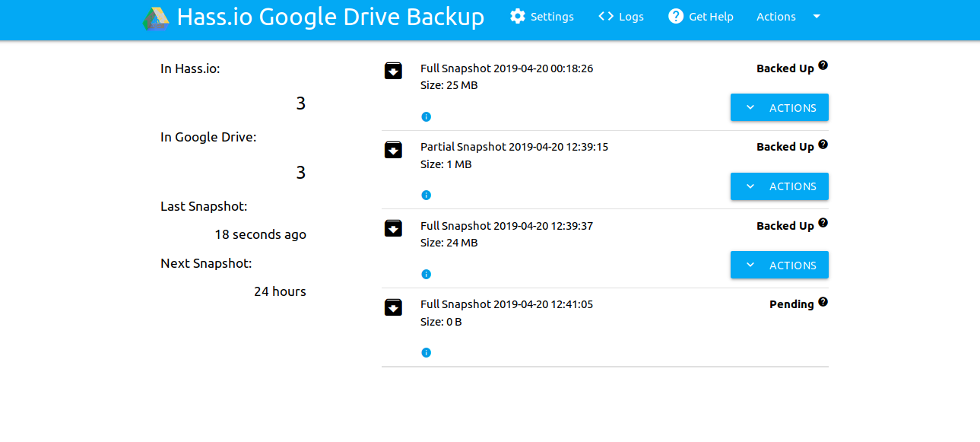
Task: Click the archive icon for 00:18:26 snapshot
Action: [x=393, y=71]
